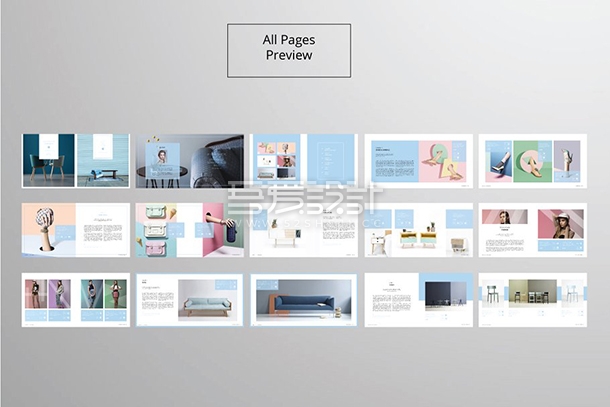Click the pink page with hand holding bag
This screenshot has height=407, width=610.
pos(217,231)
